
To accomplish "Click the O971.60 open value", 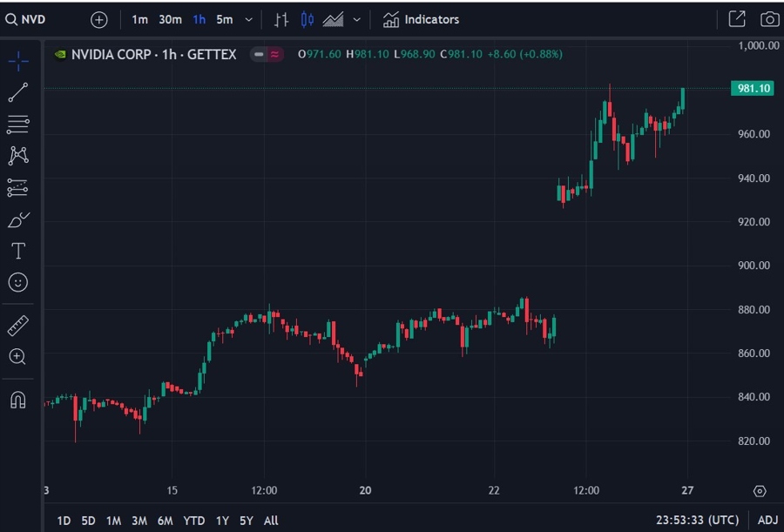I will point(320,54).
